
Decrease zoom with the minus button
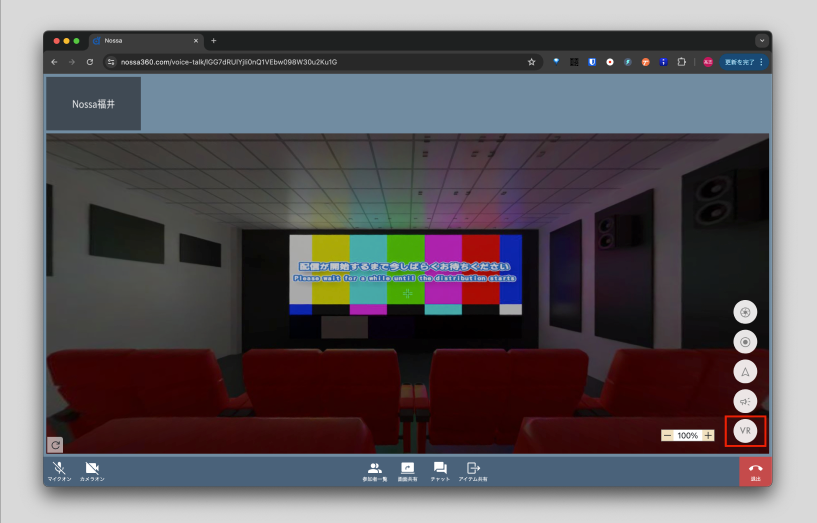click(x=667, y=435)
